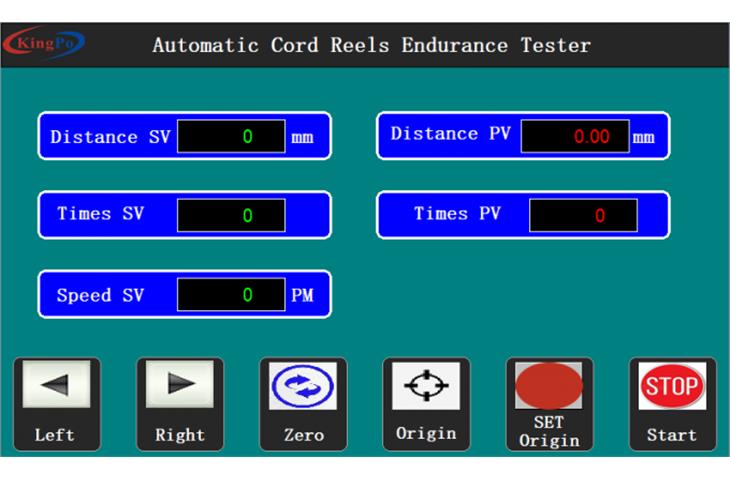Select the Speed SV value field
The height and width of the screenshot is (480, 730).
click(231, 295)
